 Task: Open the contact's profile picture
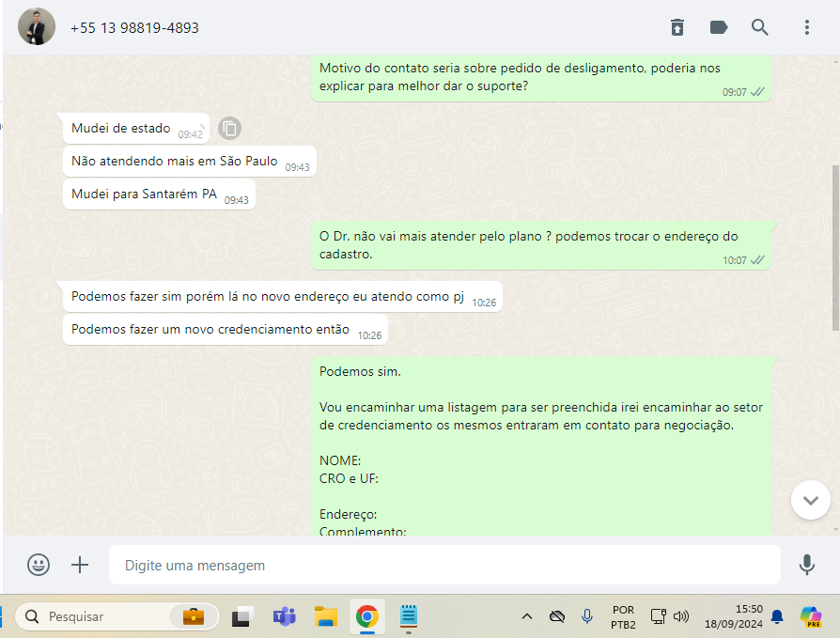point(37,27)
